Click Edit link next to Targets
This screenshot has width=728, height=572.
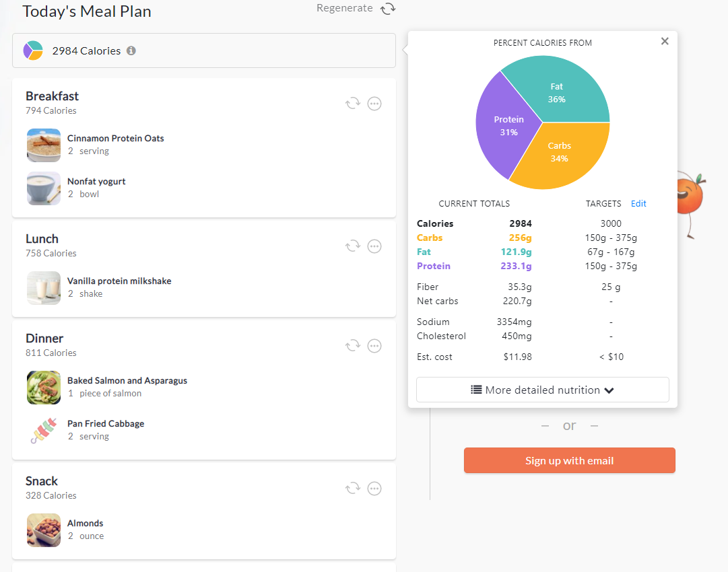coord(638,203)
